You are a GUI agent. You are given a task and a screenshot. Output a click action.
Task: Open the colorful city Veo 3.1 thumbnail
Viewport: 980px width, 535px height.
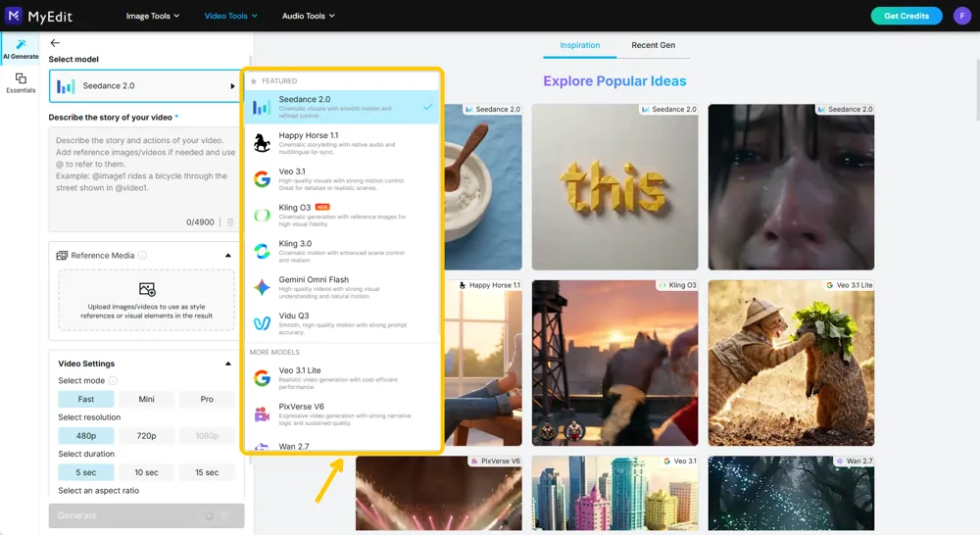coord(615,493)
